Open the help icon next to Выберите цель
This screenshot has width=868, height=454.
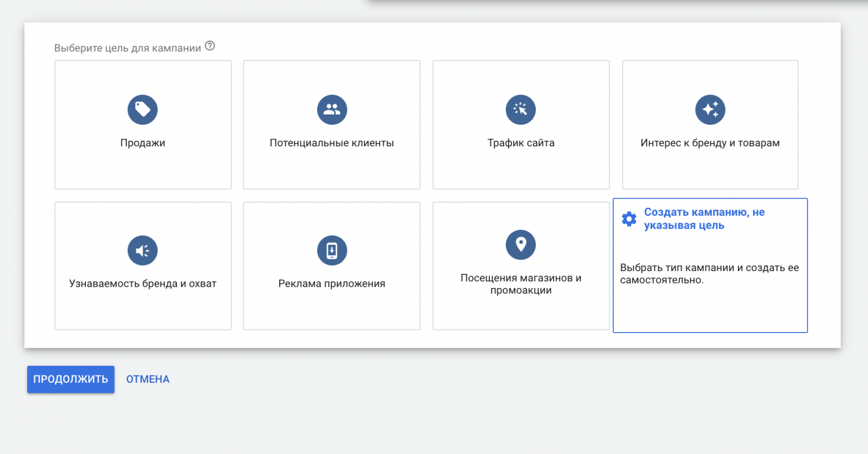click(210, 46)
